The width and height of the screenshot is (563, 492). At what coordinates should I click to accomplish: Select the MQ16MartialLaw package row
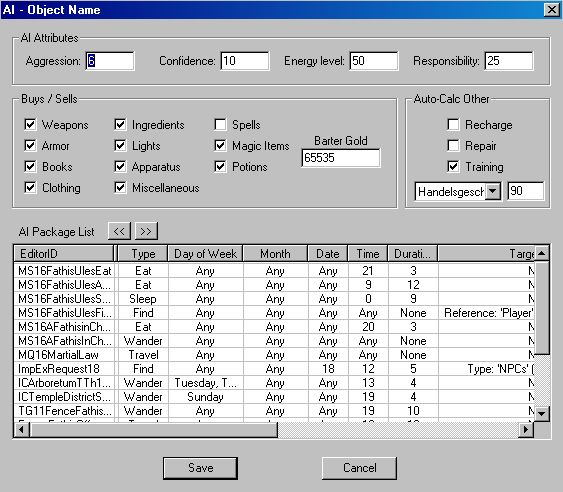coord(274,355)
